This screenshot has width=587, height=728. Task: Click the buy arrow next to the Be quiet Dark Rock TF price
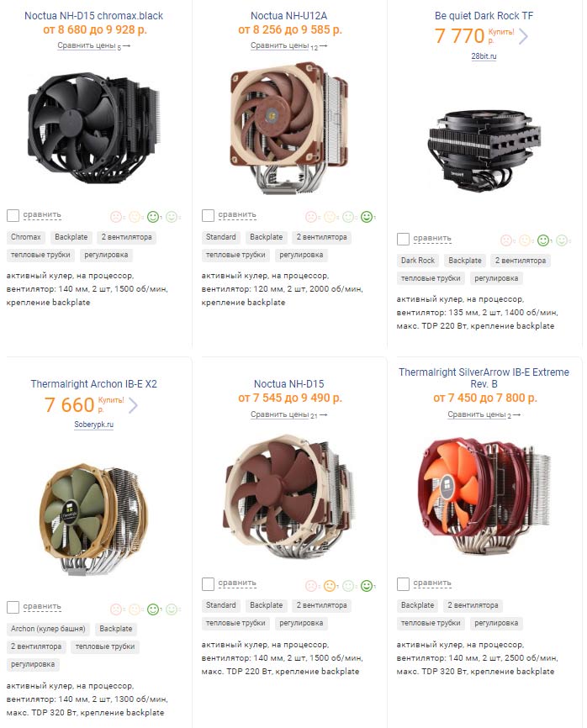pos(523,36)
